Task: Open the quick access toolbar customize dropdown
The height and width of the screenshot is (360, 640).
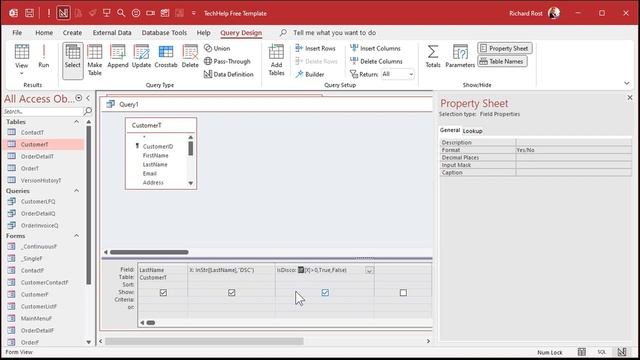Action: [193, 13]
